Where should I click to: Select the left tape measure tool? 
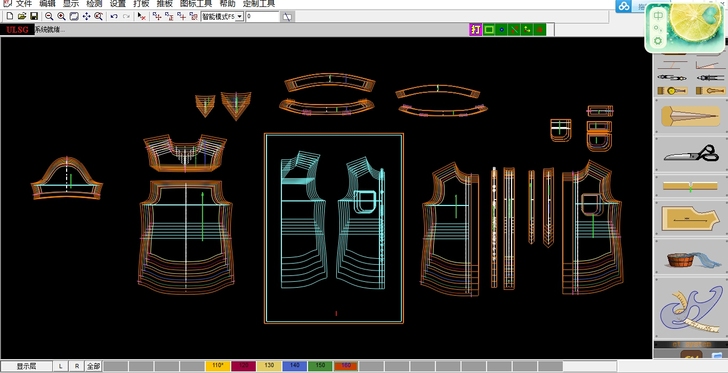coord(672,91)
